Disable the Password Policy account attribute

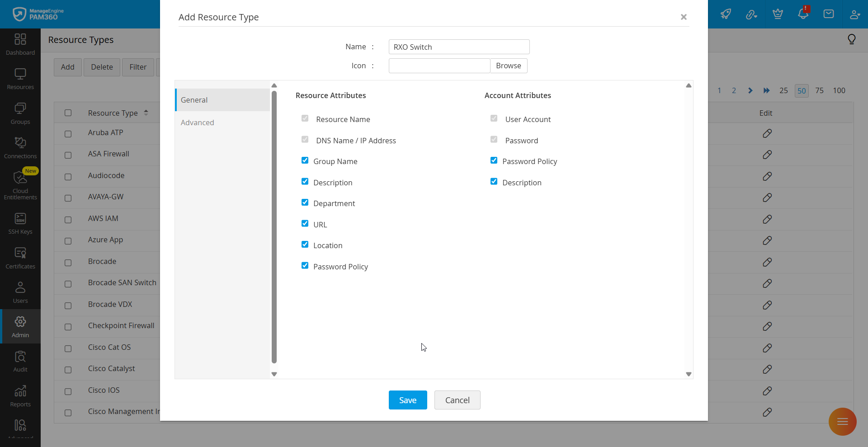494,160
